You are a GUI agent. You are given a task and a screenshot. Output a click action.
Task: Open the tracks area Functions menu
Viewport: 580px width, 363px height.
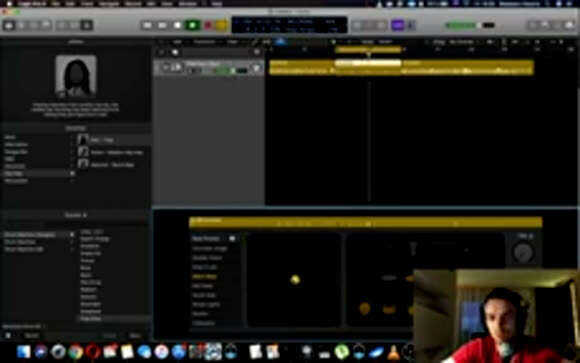tap(204, 42)
